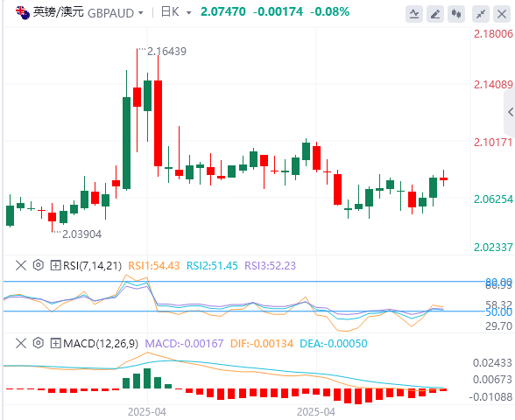This screenshot has width=515, height=420.
Task: Close the chart with X icon
Action: [x=502, y=14]
